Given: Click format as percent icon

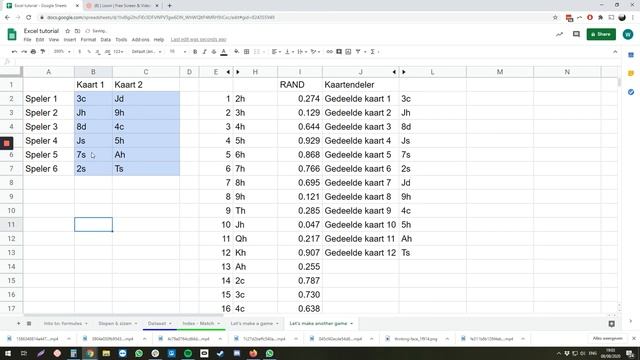Looking at the screenshot, I should tap(89, 52).
